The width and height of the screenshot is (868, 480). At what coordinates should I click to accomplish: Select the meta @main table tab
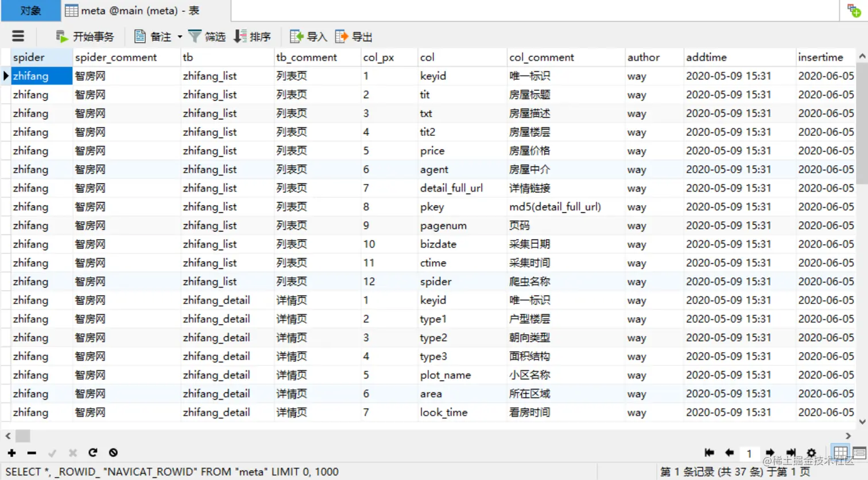tap(146, 10)
